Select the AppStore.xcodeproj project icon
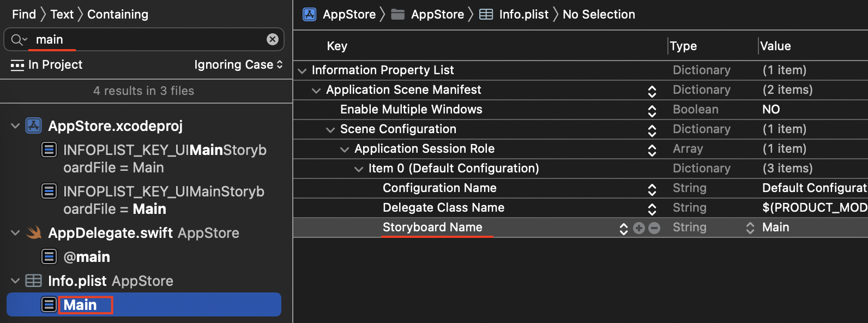868x323 pixels. pyautogui.click(x=34, y=125)
